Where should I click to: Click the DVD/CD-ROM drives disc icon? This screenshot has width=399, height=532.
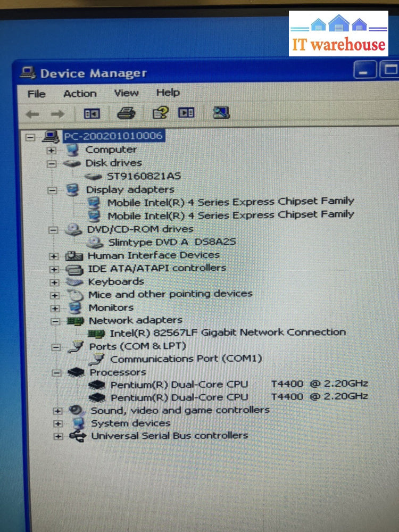73,230
